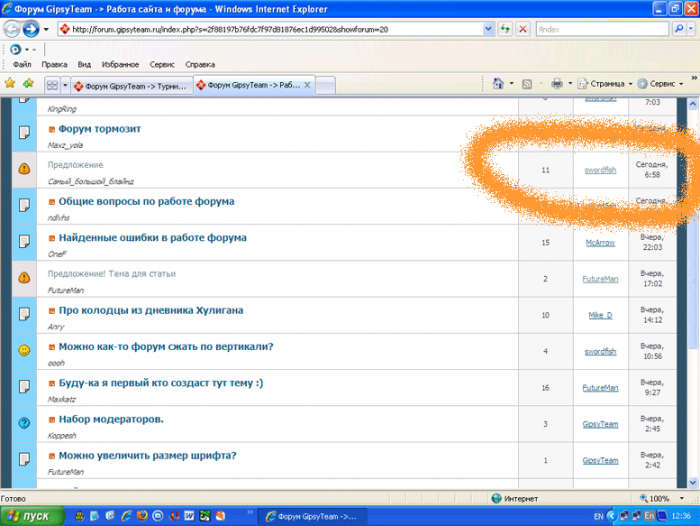700x526 pixels.
Task: Open GipsyTeam link in 'Набор модераторов.' row
Action: tap(600, 424)
